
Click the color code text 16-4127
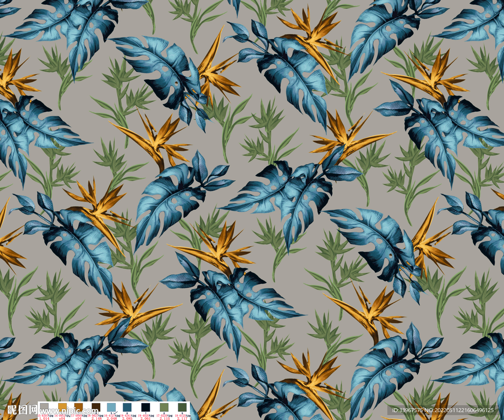coord(109,416)
